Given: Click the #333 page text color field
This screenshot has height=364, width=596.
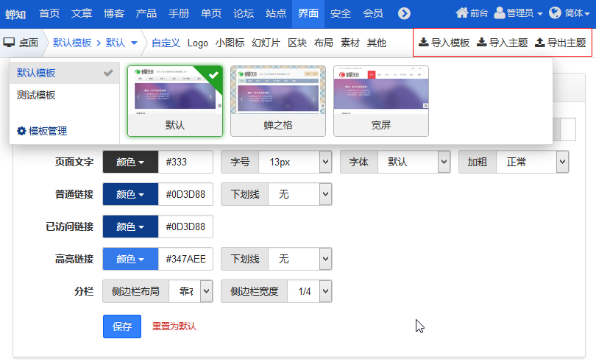Looking at the screenshot, I should click(185, 162).
